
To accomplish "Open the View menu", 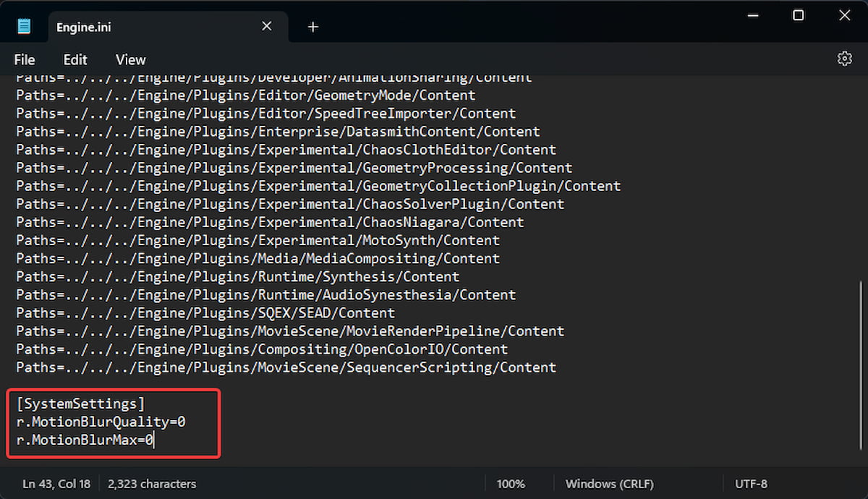I will (x=130, y=60).
